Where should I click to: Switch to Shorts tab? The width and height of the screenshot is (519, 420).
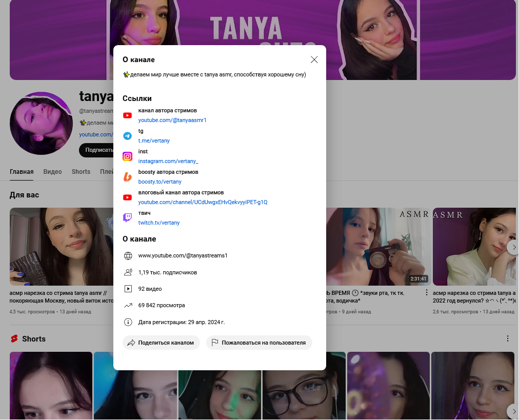81,172
